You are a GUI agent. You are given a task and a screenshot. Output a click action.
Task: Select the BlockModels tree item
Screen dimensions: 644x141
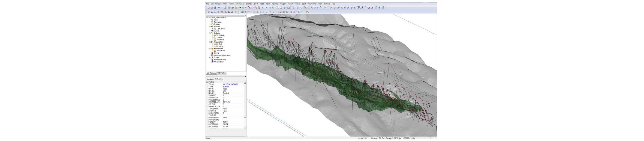point(221,51)
